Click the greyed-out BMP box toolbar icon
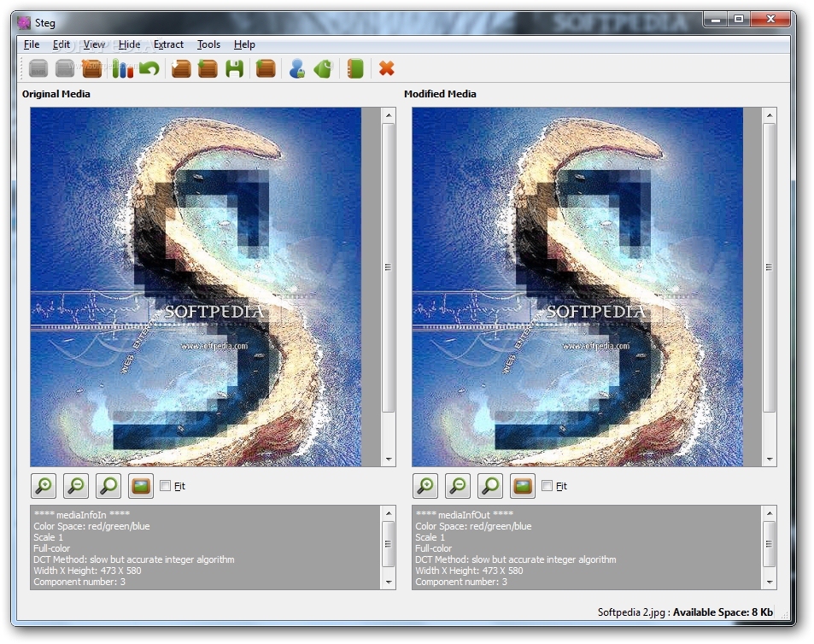Viewport: 814px width, 644px height. pos(38,68)
